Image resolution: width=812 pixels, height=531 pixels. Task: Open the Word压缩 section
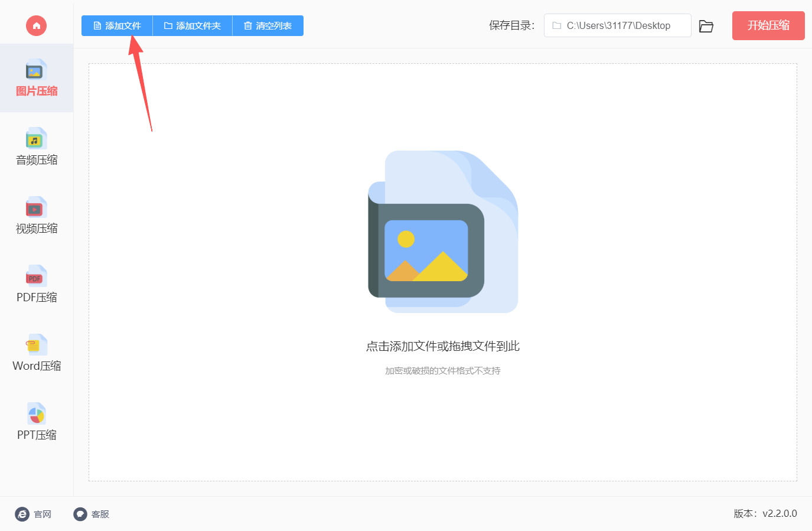point(37,353)
